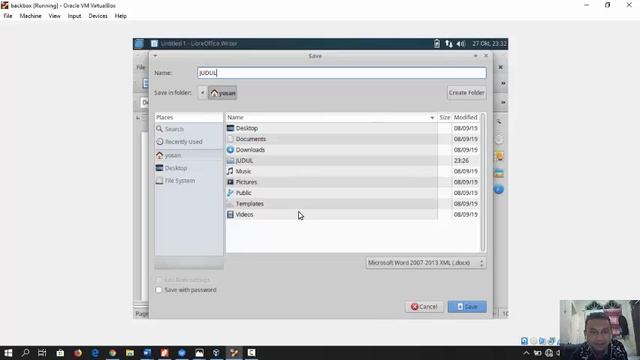Sort by the Modified column header

[466, 117]
